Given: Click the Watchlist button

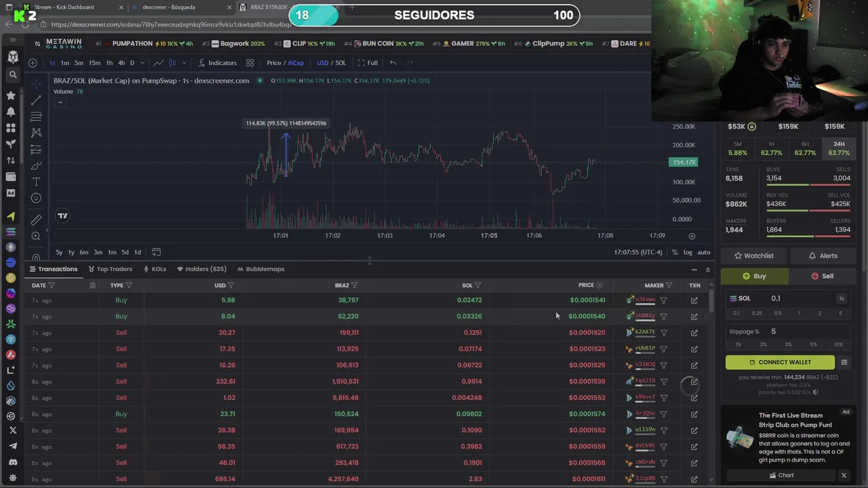Looking at the screenshot, I should (753, 256).
